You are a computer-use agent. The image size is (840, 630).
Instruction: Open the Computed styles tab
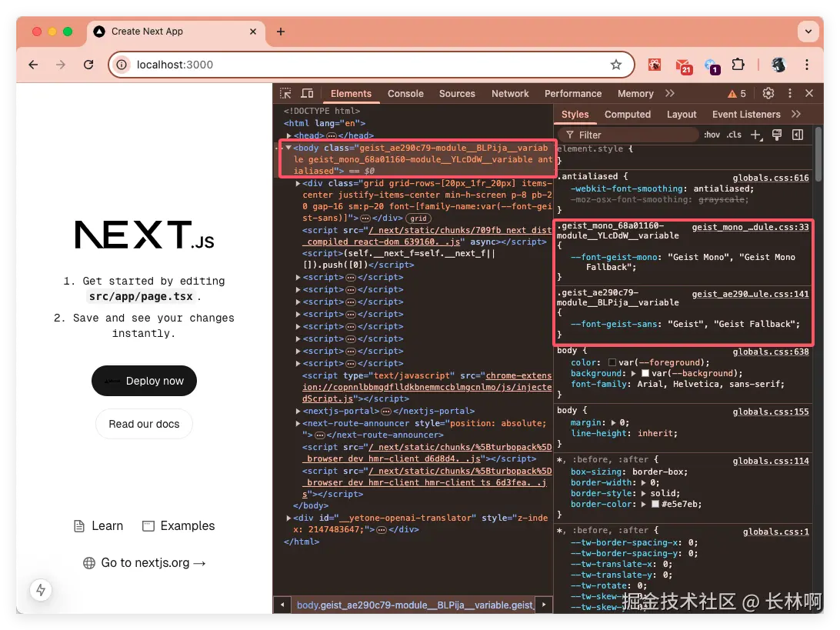pos(628,115)
